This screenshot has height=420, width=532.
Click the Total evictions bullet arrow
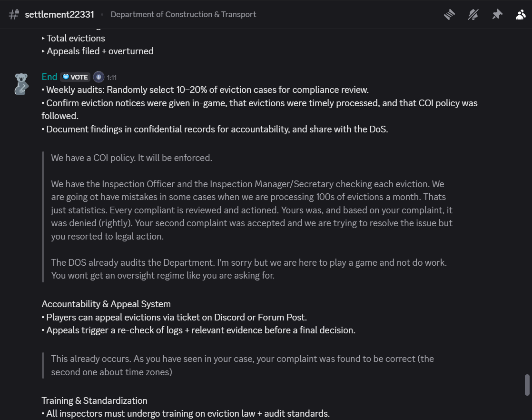coord(43,39)
